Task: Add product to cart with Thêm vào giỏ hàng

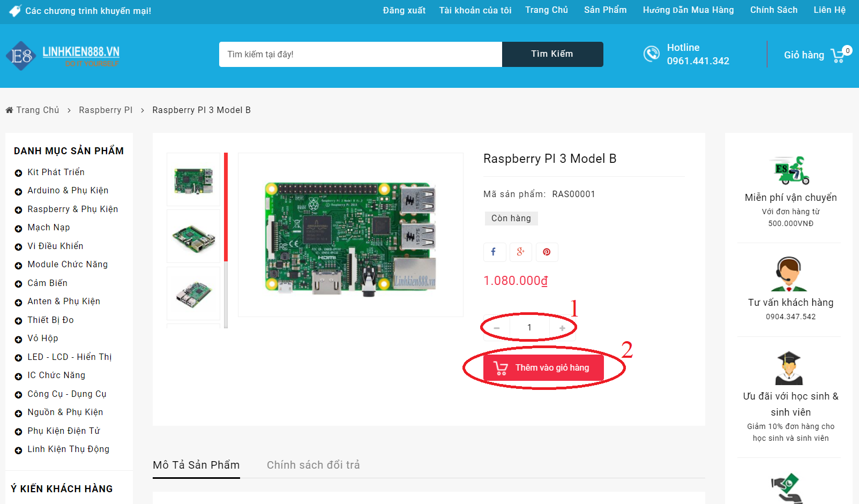Action: [543, 367]
